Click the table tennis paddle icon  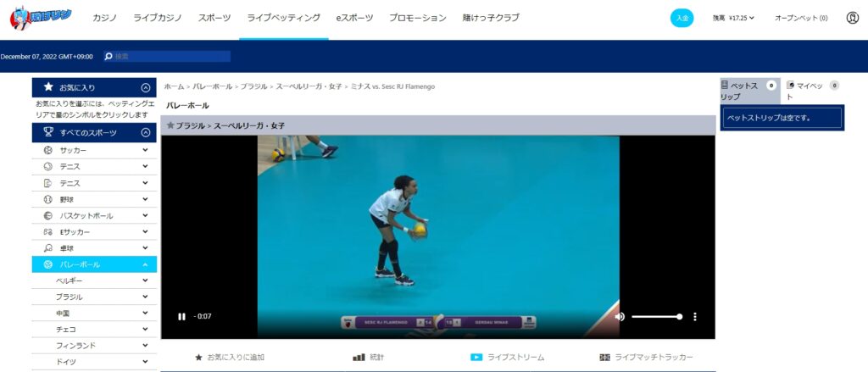pos(48,248)
